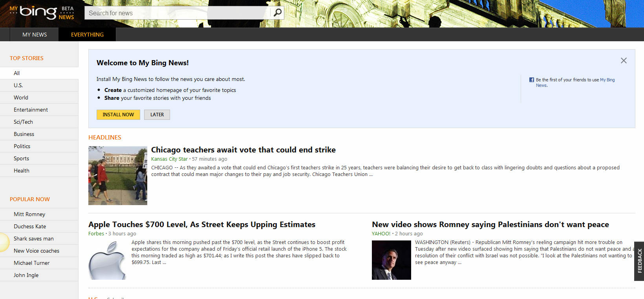Open the Business category

[x=39, y=134]
